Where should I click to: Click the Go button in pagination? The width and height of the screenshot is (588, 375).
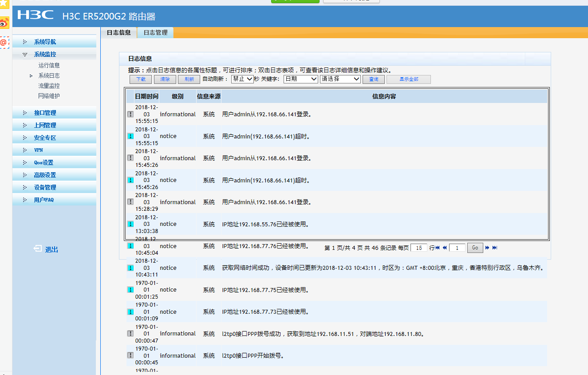[475, 248]
